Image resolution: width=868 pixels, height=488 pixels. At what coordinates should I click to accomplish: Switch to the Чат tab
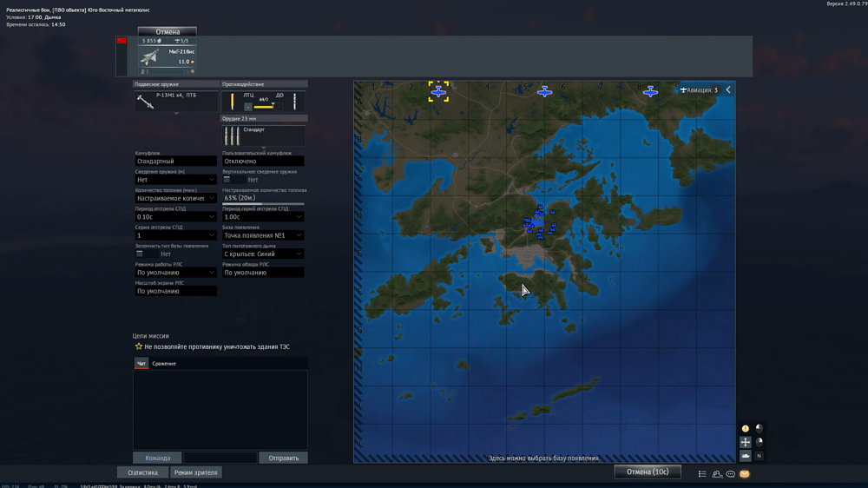point(141,364)
